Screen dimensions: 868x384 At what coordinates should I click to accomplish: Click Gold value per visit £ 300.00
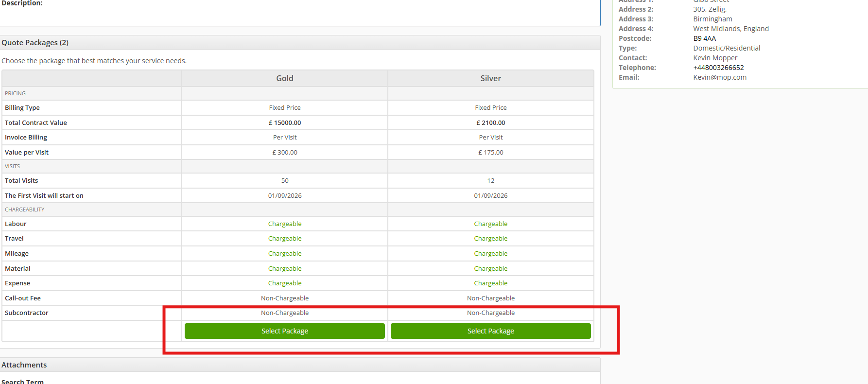point(285,153)
